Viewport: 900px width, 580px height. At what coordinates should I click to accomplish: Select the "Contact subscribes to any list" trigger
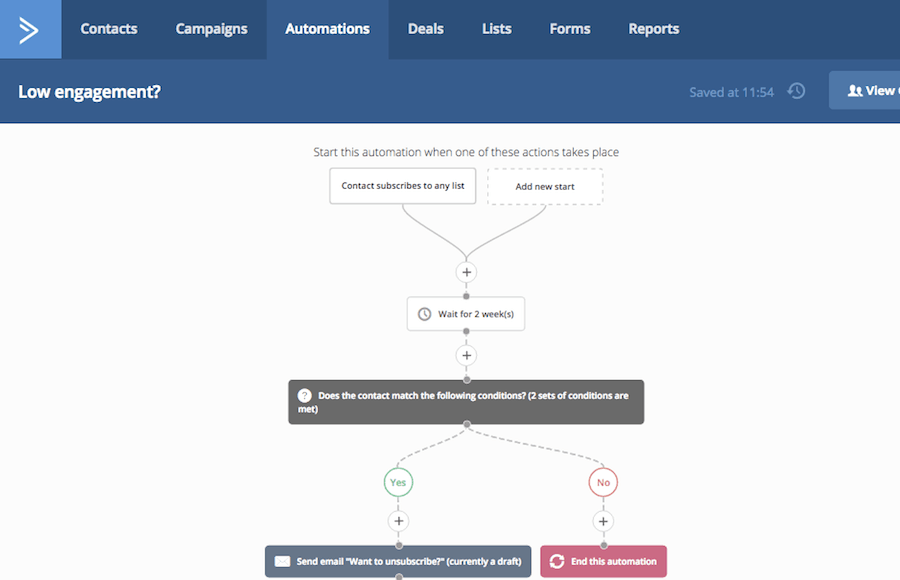[x=403, y=186]
